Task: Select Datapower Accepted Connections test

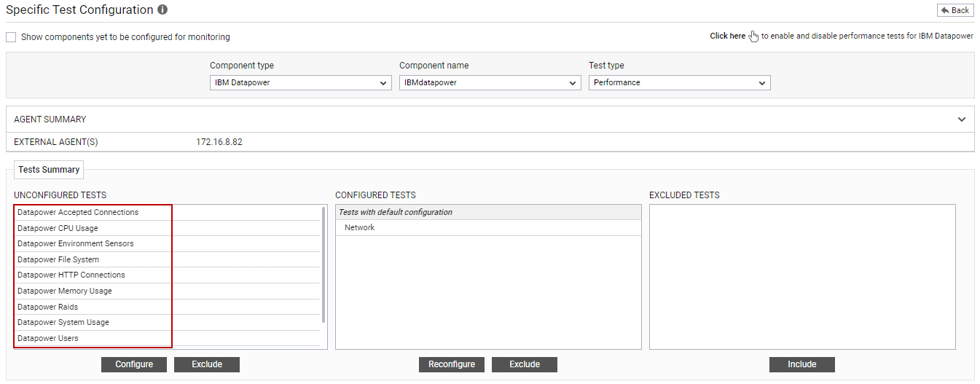Action: click(167, 213)
